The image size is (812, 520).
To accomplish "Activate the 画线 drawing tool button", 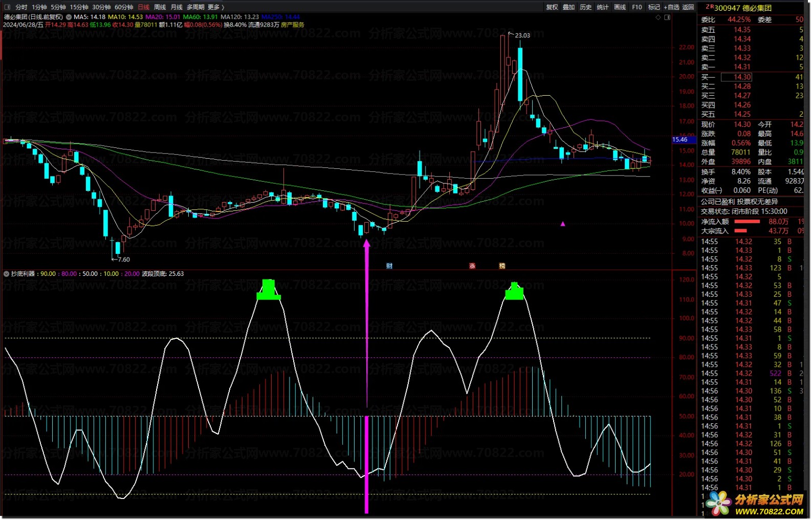I will 620,7.
